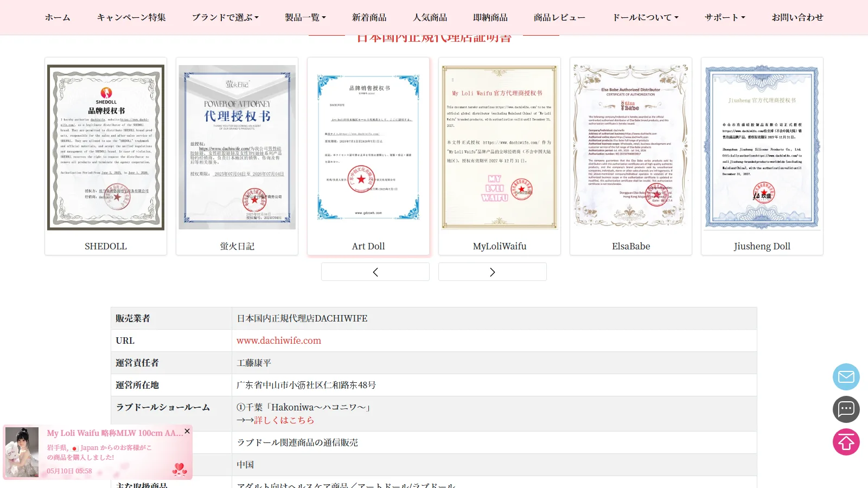Screen dimensions: 868x488
Task: Select the 中国 table cell
Action: 494,465
